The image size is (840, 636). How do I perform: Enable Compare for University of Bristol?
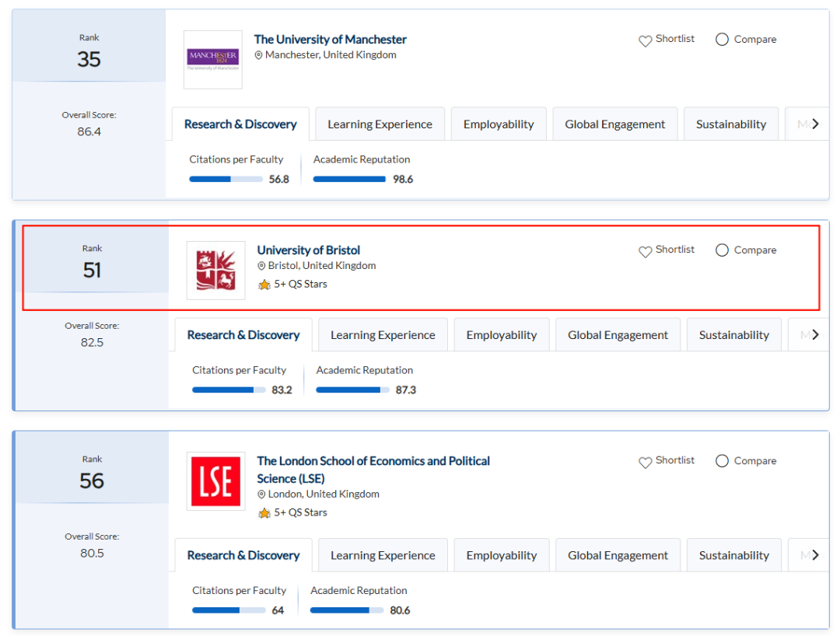pos(722,250)
